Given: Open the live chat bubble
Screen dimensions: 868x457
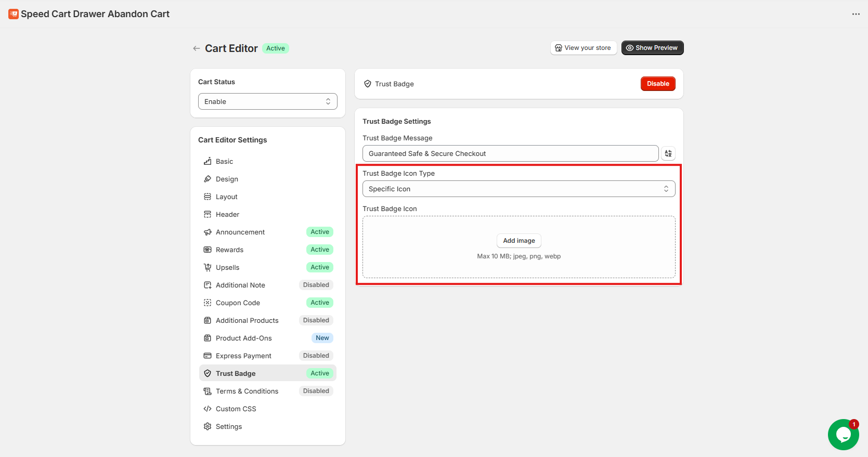Looking at the screenshot, I should [843, 435].
